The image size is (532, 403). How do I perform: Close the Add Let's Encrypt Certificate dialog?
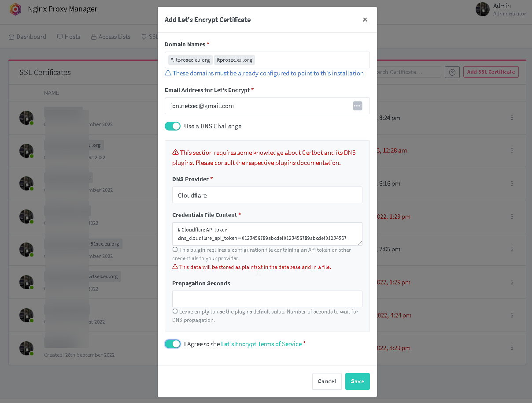(x=365, y=19)
